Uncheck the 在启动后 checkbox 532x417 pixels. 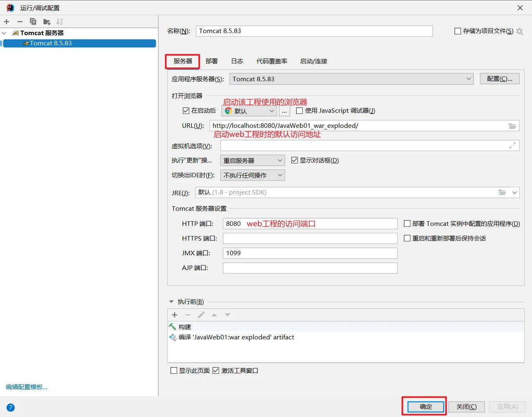coord(186,111)
